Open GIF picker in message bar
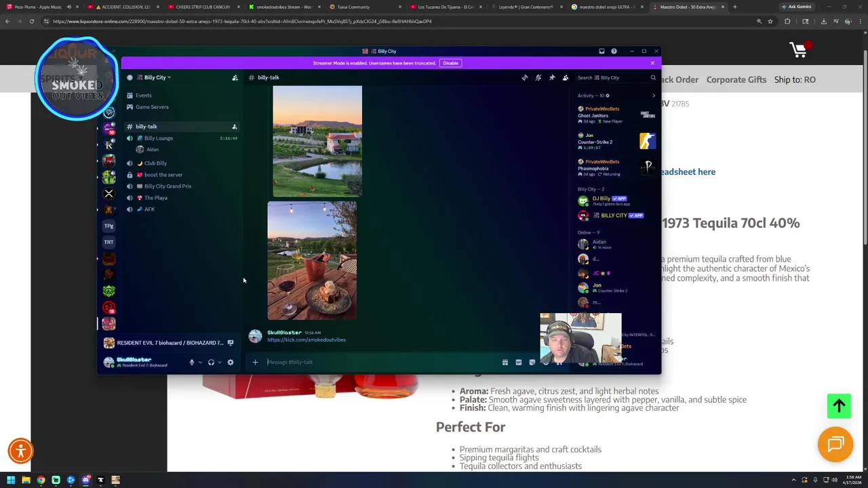 point(518,362)
